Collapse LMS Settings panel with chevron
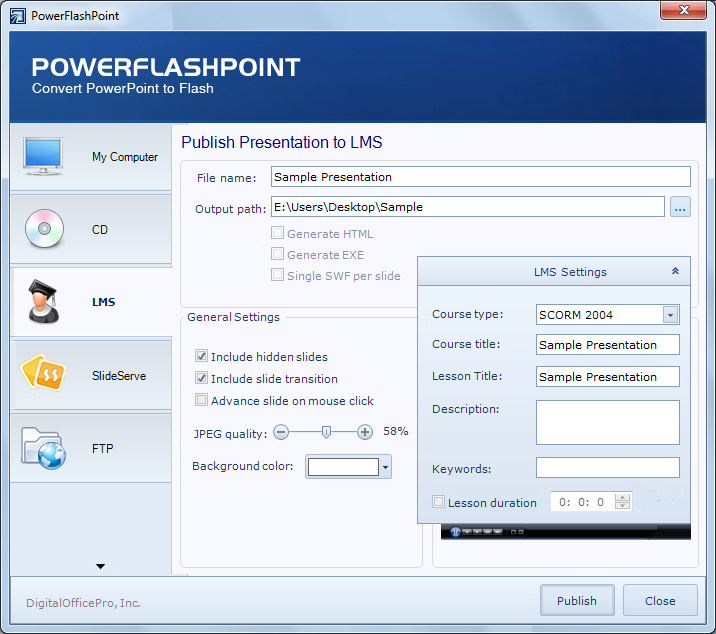The width and height of the screenshot is (716, 634). pyautogui.click(x=675, y=271)
